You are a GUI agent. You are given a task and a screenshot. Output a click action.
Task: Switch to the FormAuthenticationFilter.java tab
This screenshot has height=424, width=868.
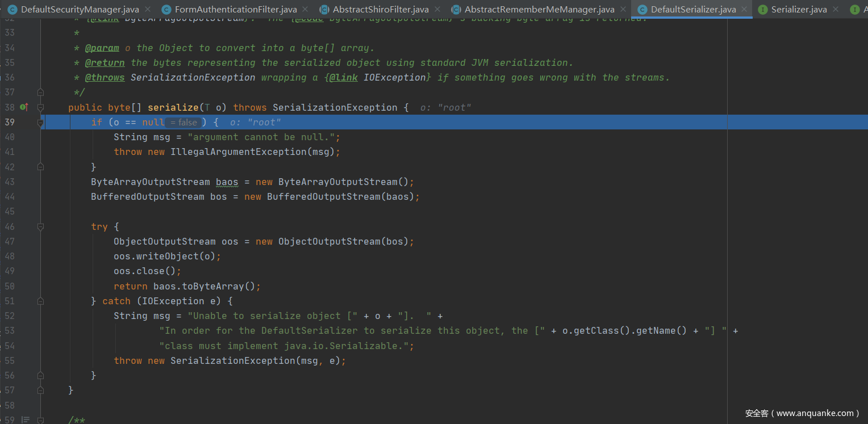[x=235, y=9]
